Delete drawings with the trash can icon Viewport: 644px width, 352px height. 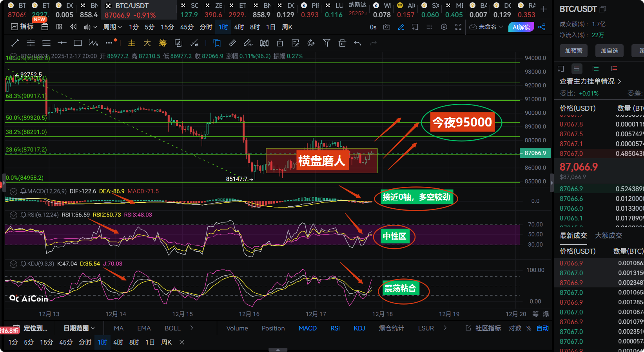[342, 43]
